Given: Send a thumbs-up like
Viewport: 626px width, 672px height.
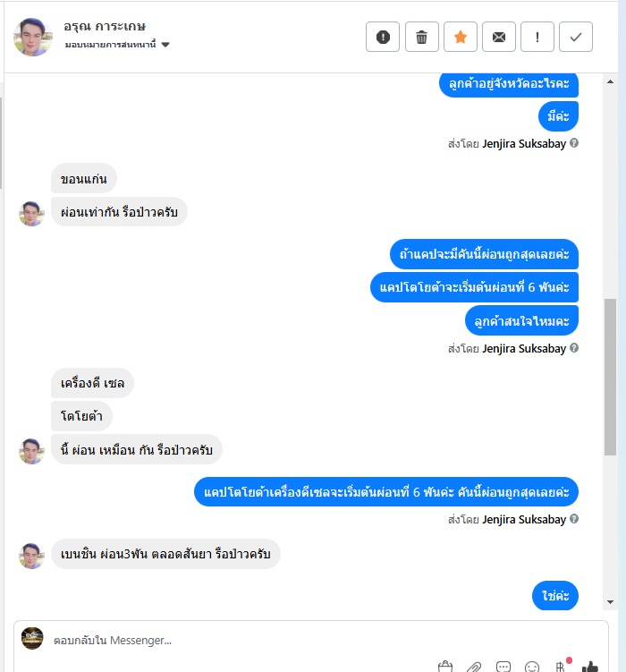Looking at the screenshot, I should coord(590,667).
